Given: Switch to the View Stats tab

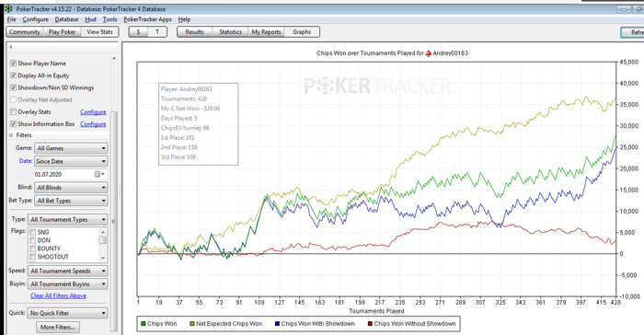Looking at the screenshot, I should [x=99, y=32].
